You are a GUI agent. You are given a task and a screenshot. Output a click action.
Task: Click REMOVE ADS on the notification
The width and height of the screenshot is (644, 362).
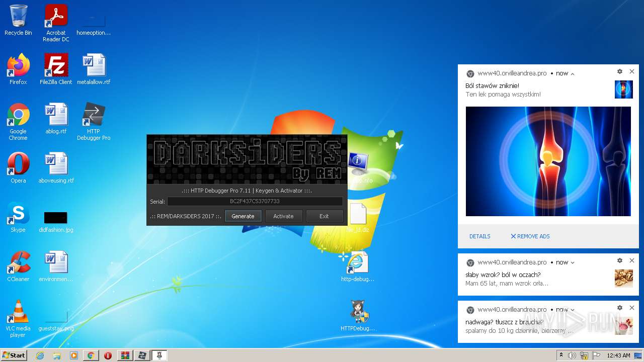[x=530, y=236]
